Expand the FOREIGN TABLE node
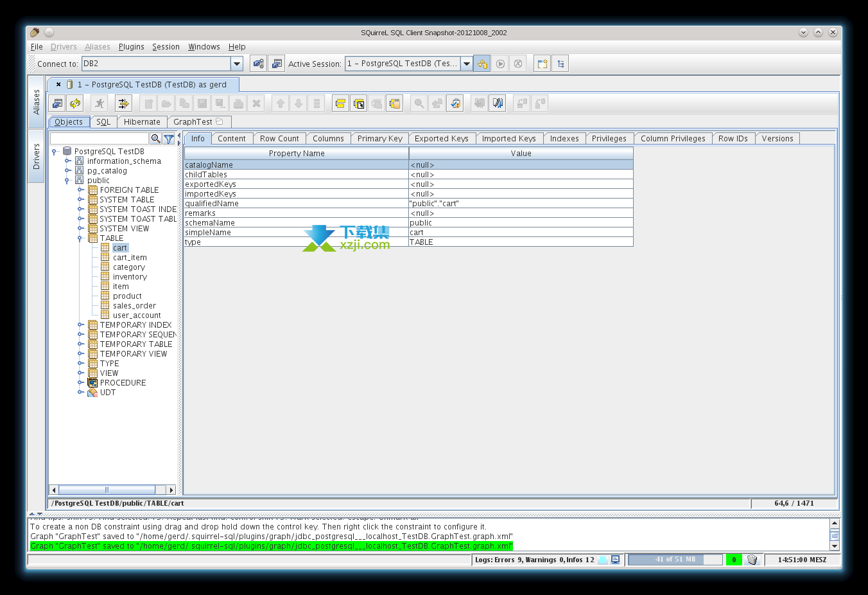The image size is (868, 595). [x=80, y=190]
